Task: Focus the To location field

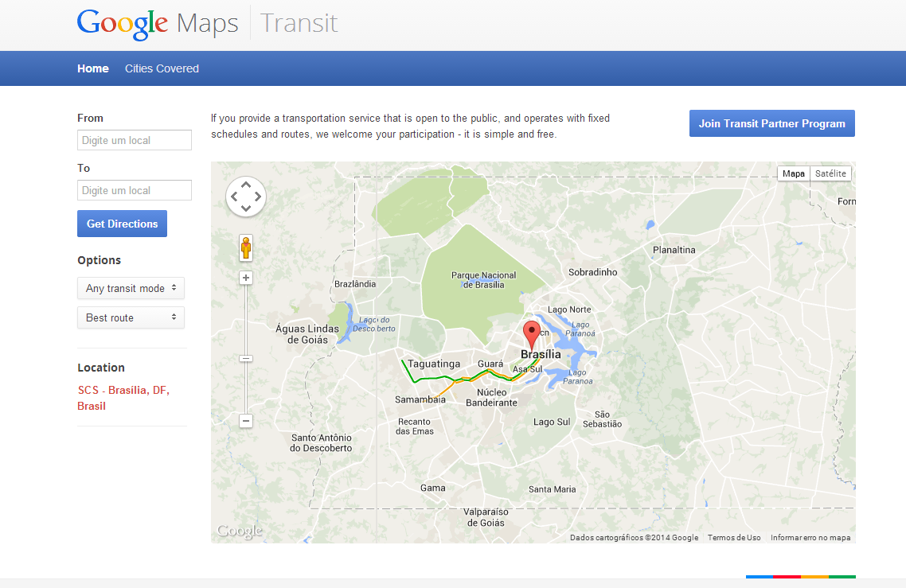Action: 135,191
